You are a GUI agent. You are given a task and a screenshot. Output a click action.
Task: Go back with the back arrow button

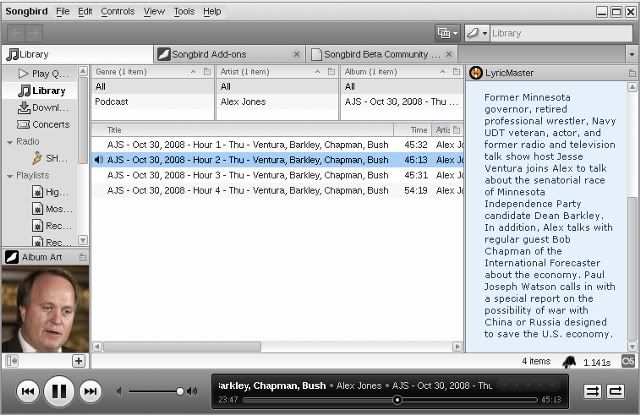(x=16, y=33)
